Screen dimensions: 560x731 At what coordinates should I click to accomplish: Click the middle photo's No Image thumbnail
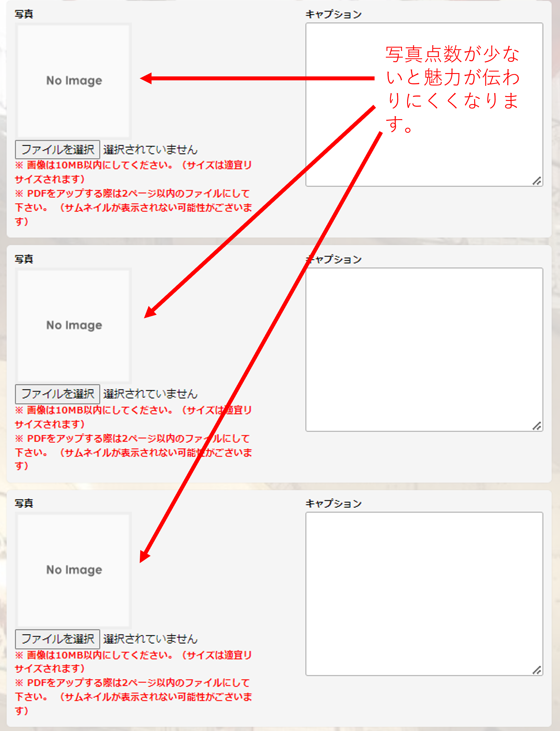(x=74, y=325)
